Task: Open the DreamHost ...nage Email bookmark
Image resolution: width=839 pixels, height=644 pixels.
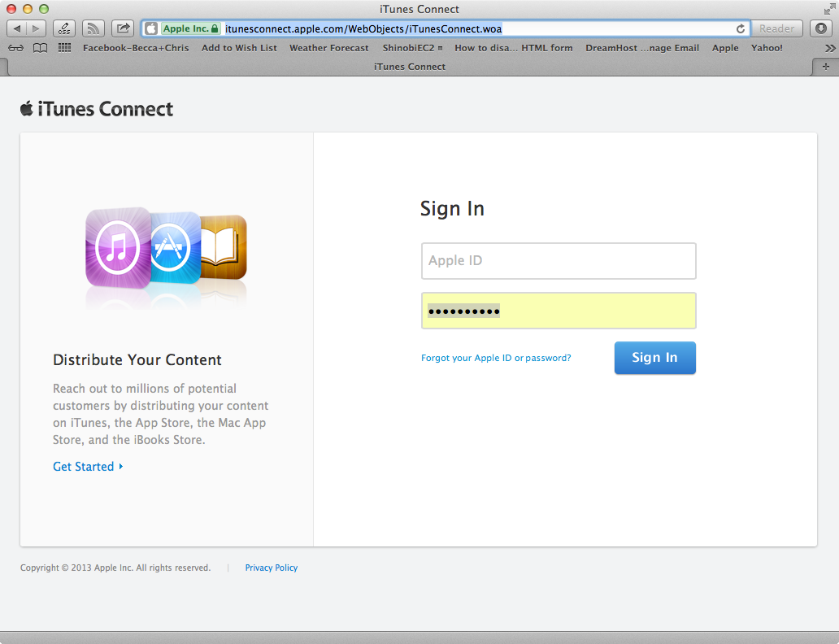Action: point(642,48)
